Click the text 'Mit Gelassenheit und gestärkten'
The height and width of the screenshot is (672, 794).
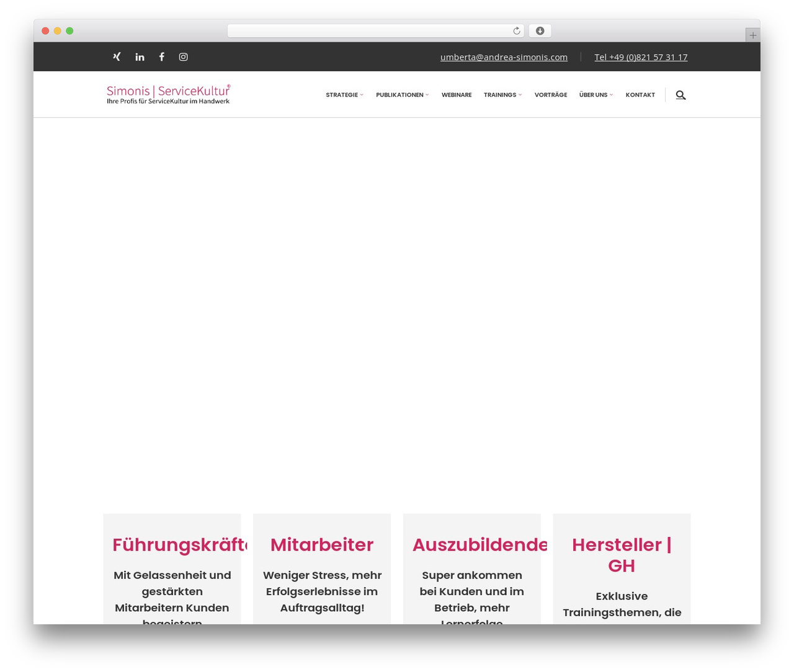pyautogui.click(x=172, y=583)
